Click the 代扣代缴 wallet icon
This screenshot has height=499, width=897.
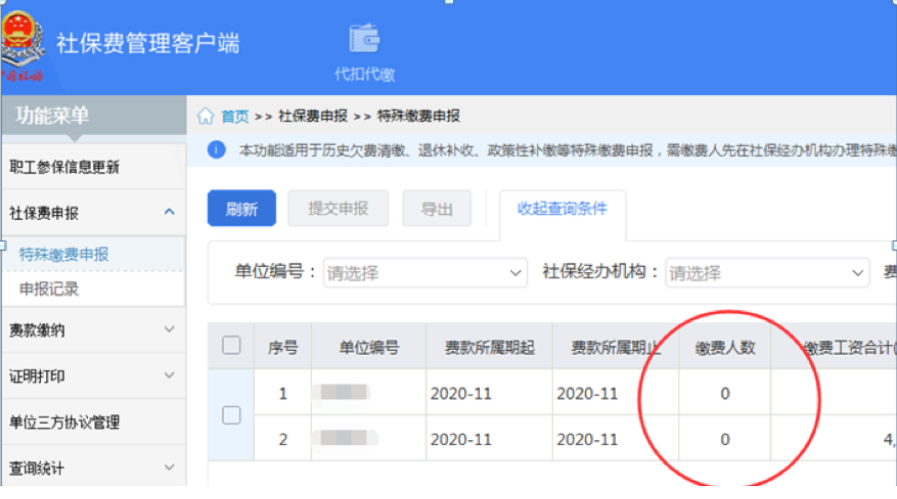364,39
